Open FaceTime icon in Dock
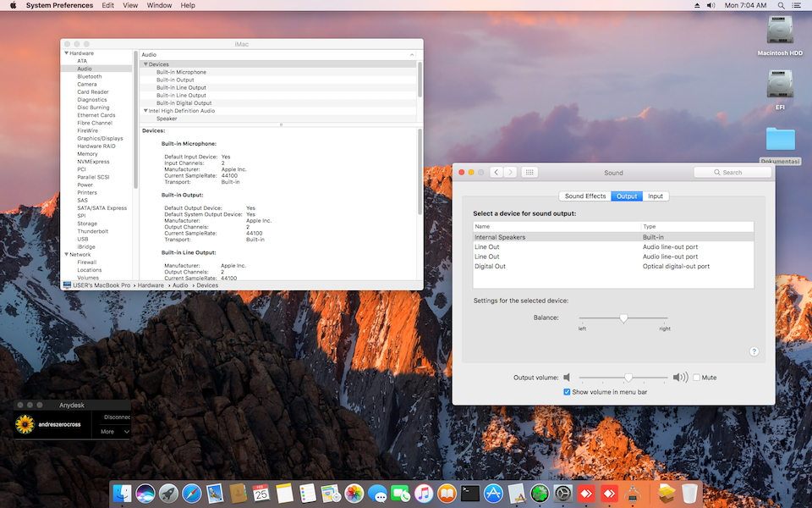The image size is (812, 508). [x=400, y=494]
